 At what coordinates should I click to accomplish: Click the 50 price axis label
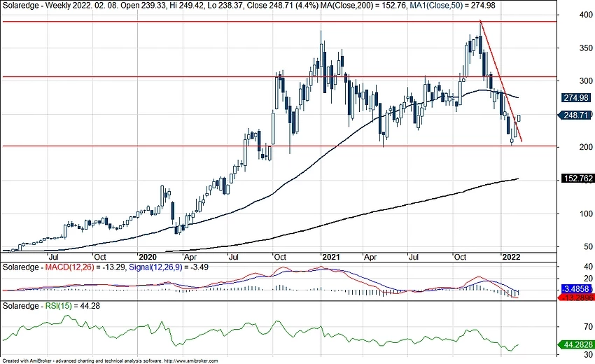[x=589, y=246]
